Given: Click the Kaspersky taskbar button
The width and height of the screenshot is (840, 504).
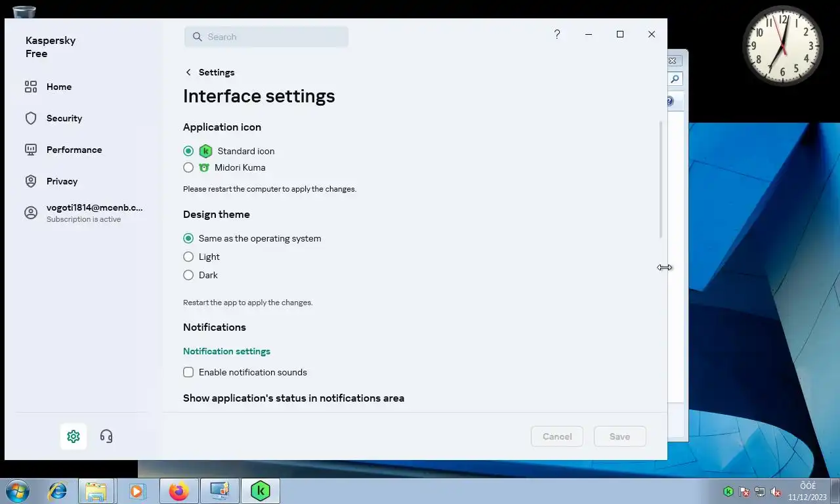Looking at the screenshot, I should [x=261, y=491].
